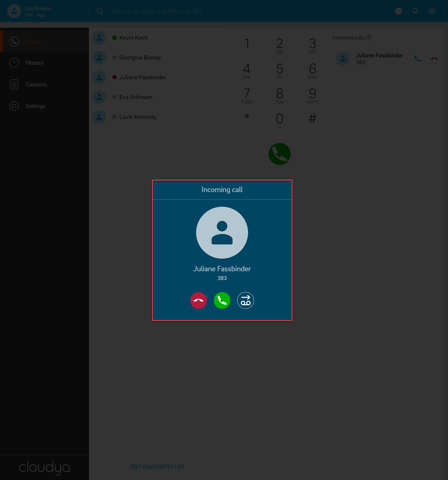Go to Settings in sidebar
448x480 pixels.
point(35,106)
